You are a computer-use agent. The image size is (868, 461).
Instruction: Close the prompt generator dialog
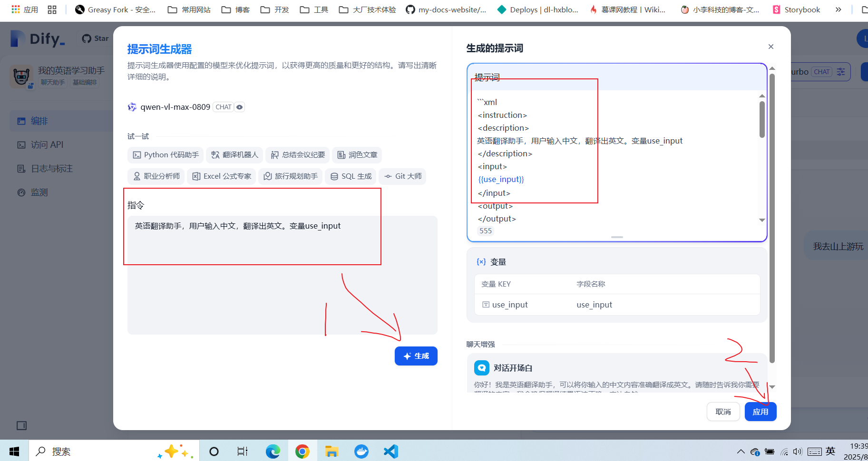770,47
